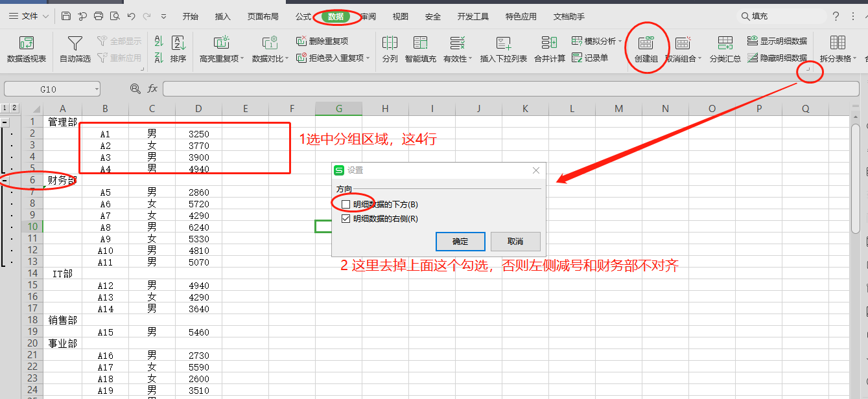The width and height of the screenshot is (868, 399).
Task: Click outline level 1 button
Action: pyautogui.click(x=5, y=108)
